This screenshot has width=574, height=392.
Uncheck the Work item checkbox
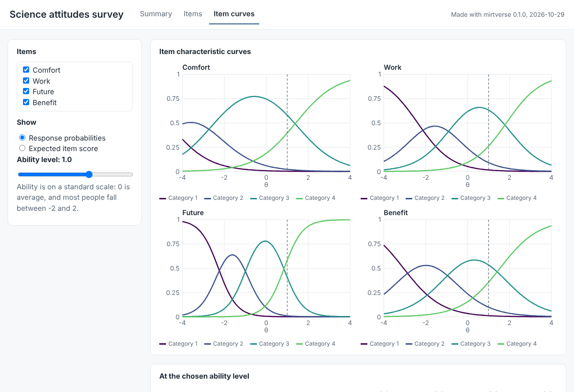tap(26, 81)
